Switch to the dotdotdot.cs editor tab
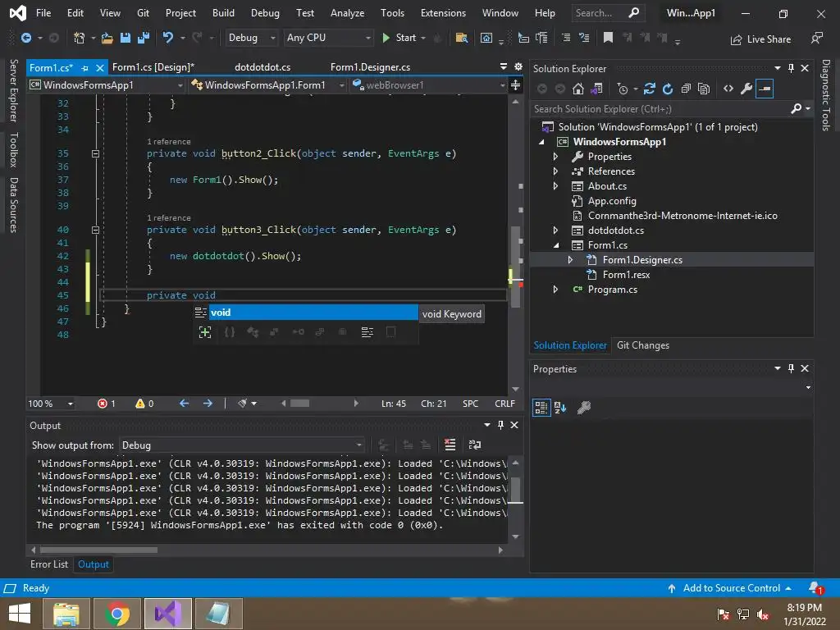The width and height of the screenshot is (840, 630). (262, 67)
